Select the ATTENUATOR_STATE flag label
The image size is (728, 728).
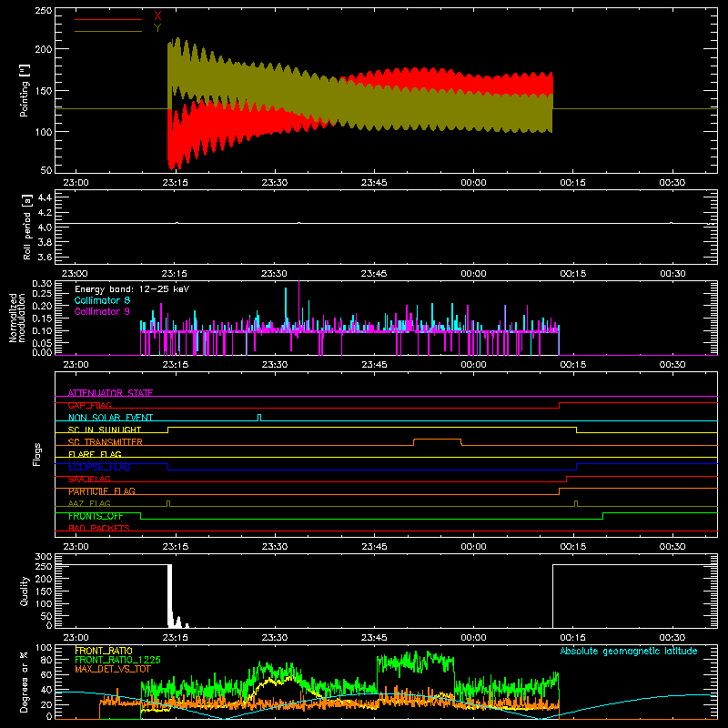point(110,393)
